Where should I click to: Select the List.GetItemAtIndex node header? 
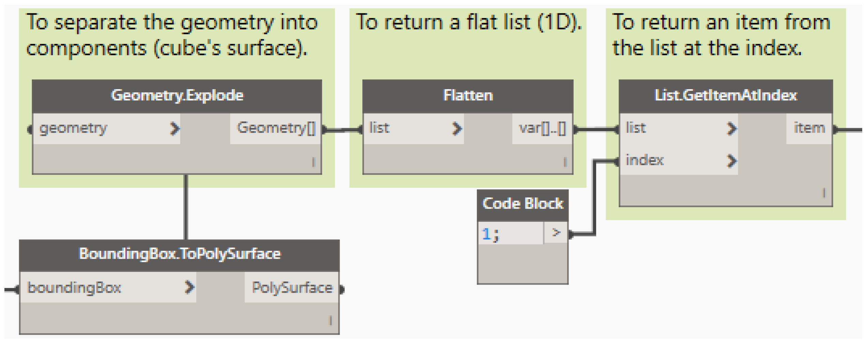point(726,96)
